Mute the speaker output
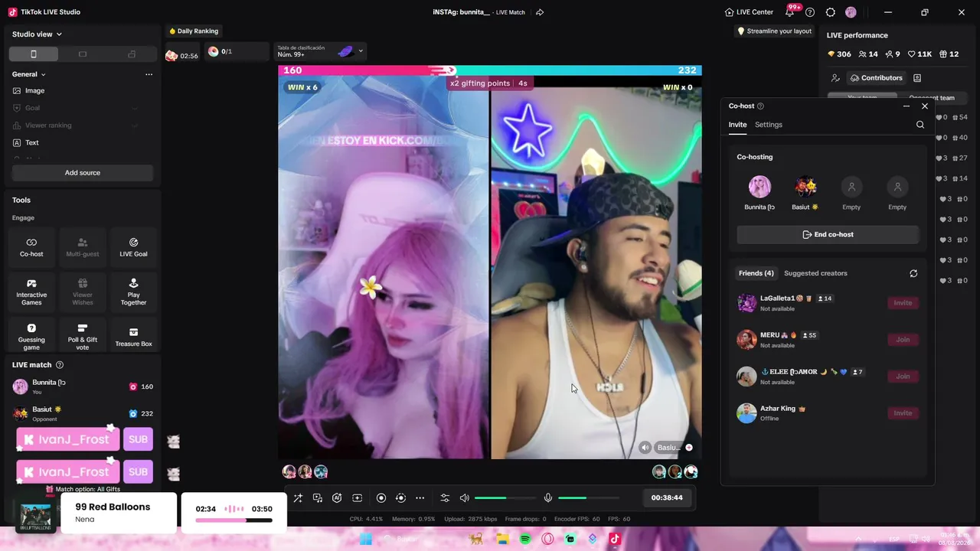 pos(464,498)
